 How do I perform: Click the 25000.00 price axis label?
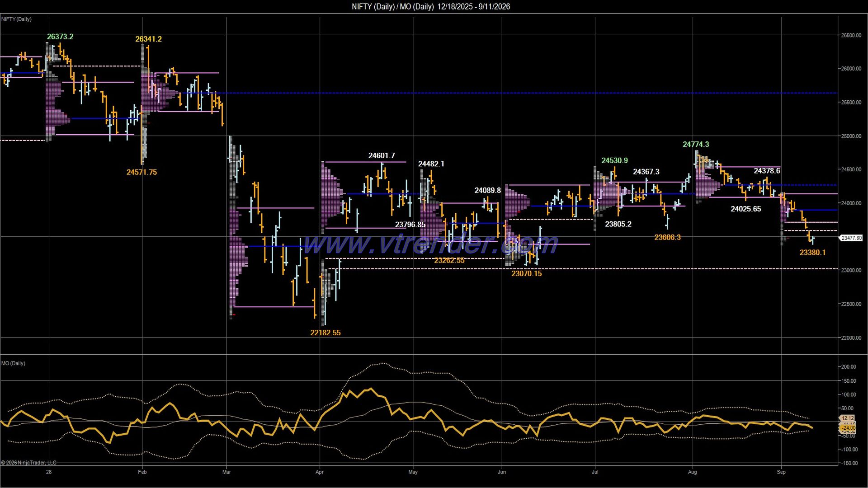click(851, 136)
